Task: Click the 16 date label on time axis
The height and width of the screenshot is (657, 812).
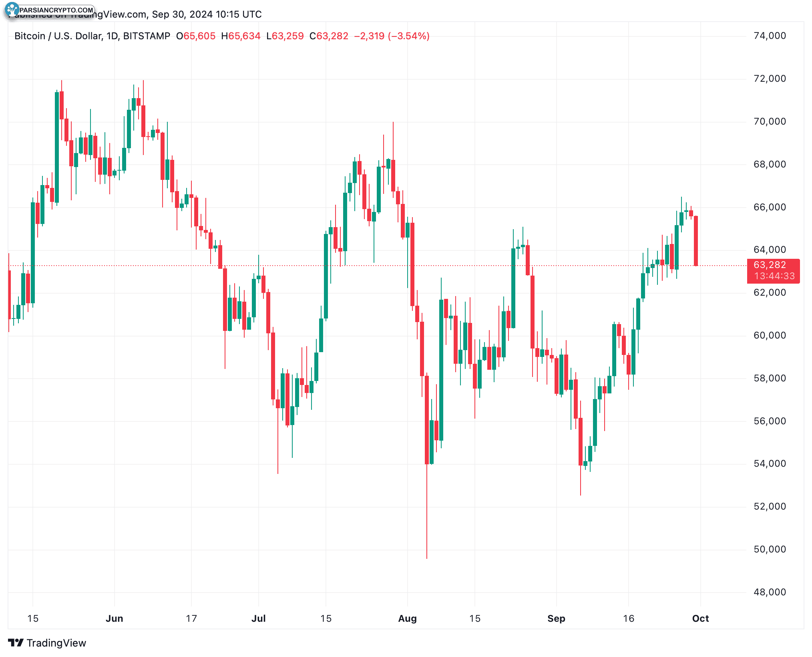Action: [629, 619]
